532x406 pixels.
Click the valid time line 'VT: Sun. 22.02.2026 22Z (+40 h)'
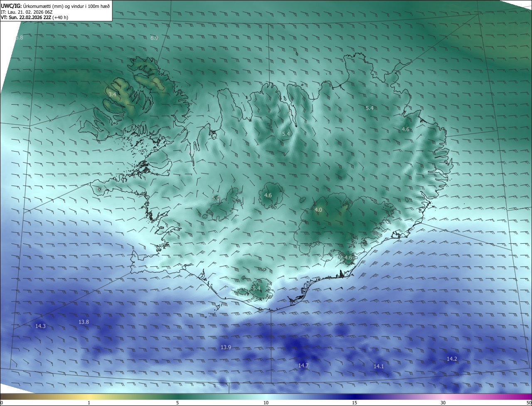[34, 17]
